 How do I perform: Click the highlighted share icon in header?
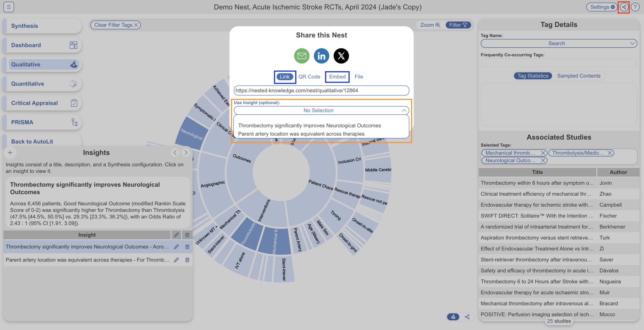(624, 7)
